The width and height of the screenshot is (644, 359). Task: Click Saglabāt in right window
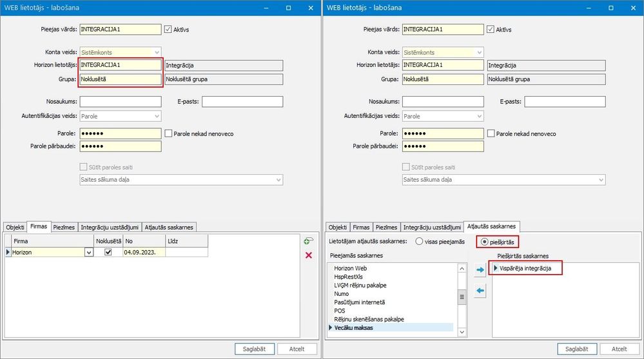(577, 349)
